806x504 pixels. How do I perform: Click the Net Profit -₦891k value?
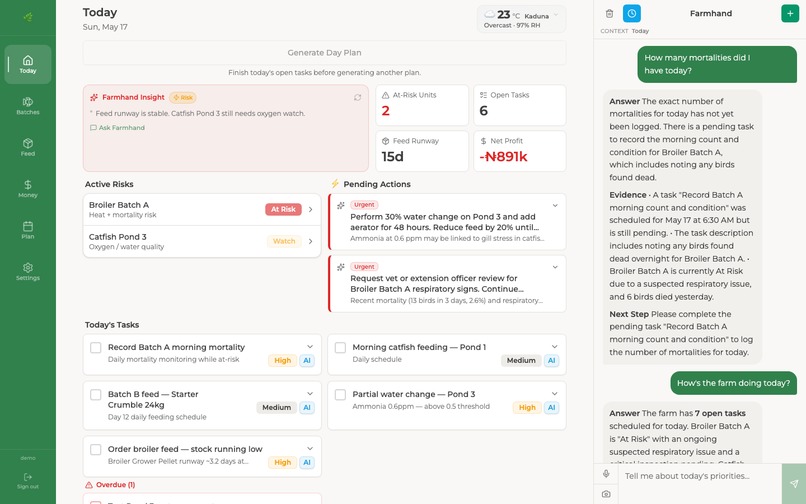[x=503, y=156]
